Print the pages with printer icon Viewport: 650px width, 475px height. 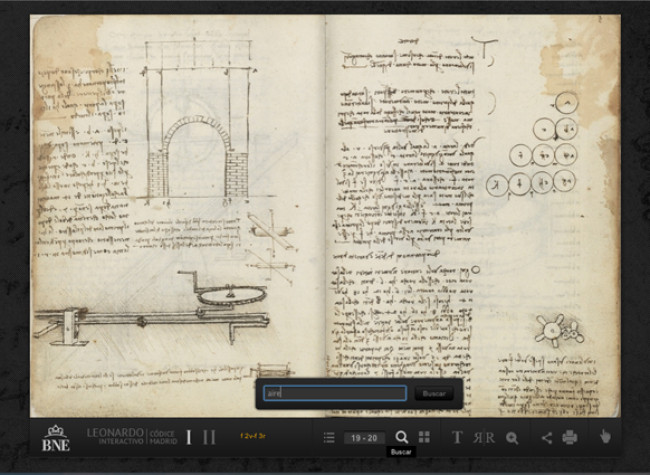(570, 437)
